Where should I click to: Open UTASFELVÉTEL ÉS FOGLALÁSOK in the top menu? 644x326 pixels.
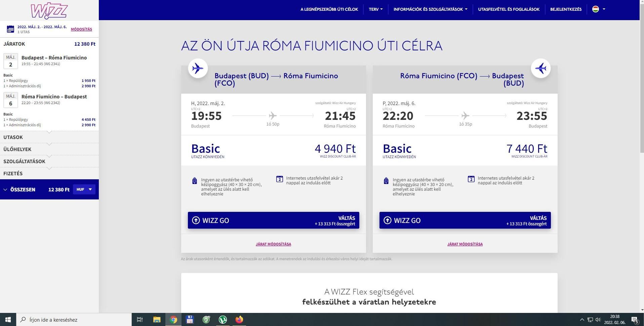point(509,9)
